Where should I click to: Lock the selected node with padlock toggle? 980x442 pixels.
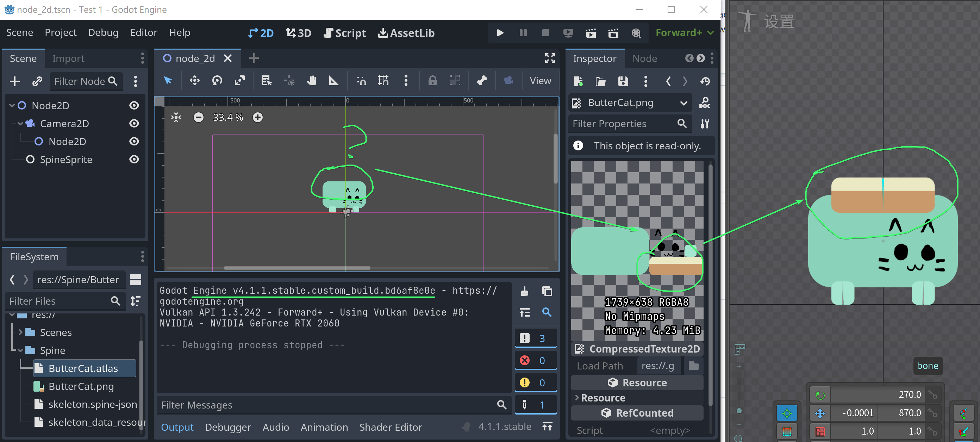tap(432, 81)
